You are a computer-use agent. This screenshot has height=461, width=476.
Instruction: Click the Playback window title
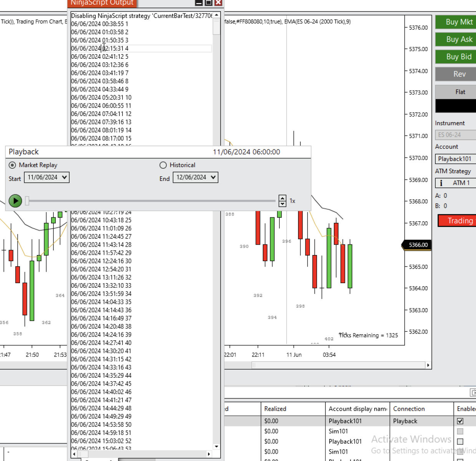[24, 152]
